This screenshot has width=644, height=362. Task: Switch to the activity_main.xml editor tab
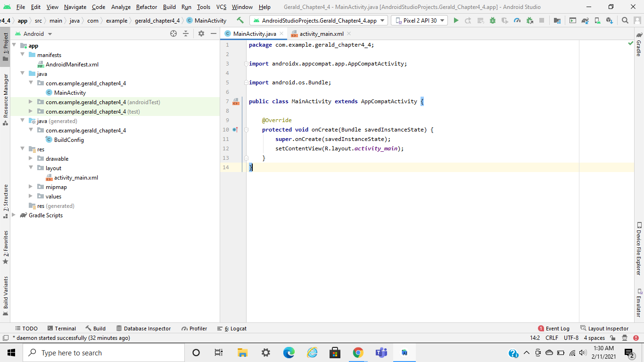coord(322,34)
